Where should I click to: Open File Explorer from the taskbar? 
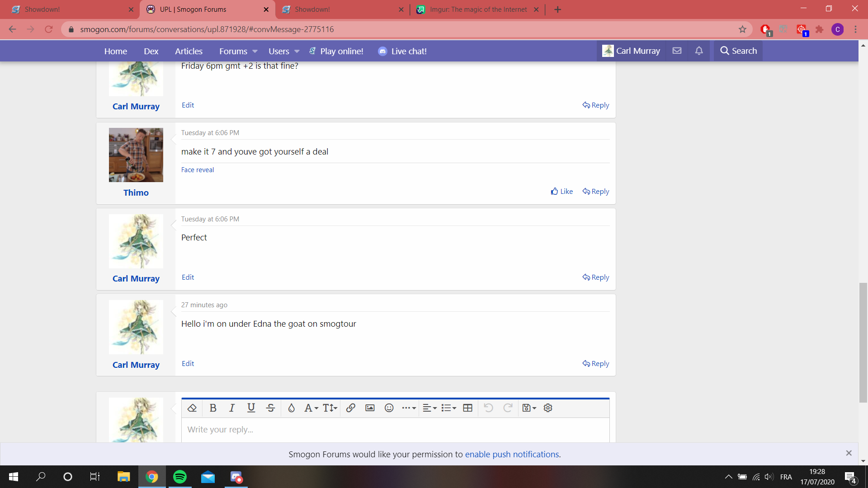(123, 477)
